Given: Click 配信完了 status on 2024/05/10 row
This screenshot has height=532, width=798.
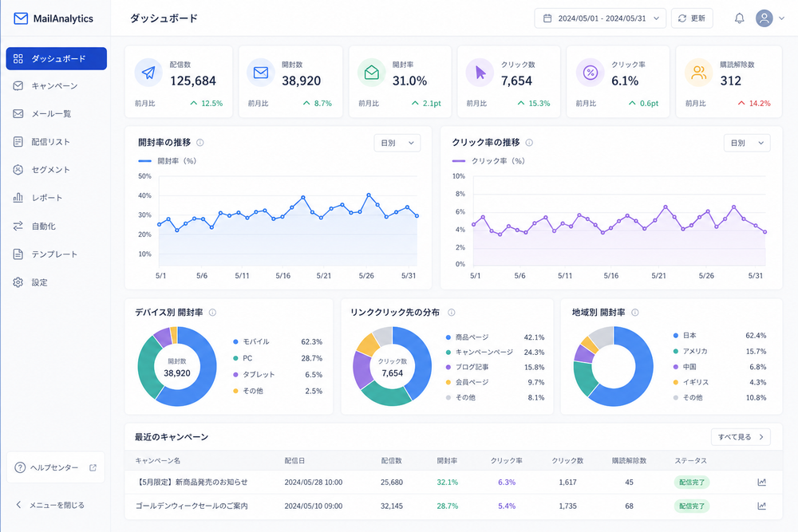Looking at the screenshot, I should (x=692, y=506).
